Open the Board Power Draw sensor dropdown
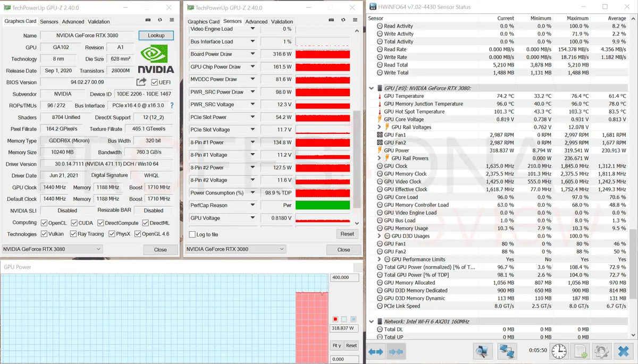This screenshot has height=364, width=638. pos(253,54)
